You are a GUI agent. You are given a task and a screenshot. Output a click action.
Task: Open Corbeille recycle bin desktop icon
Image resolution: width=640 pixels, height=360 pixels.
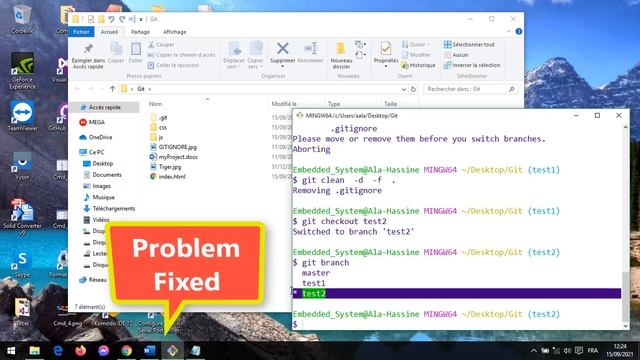click(x=21, y=19)
